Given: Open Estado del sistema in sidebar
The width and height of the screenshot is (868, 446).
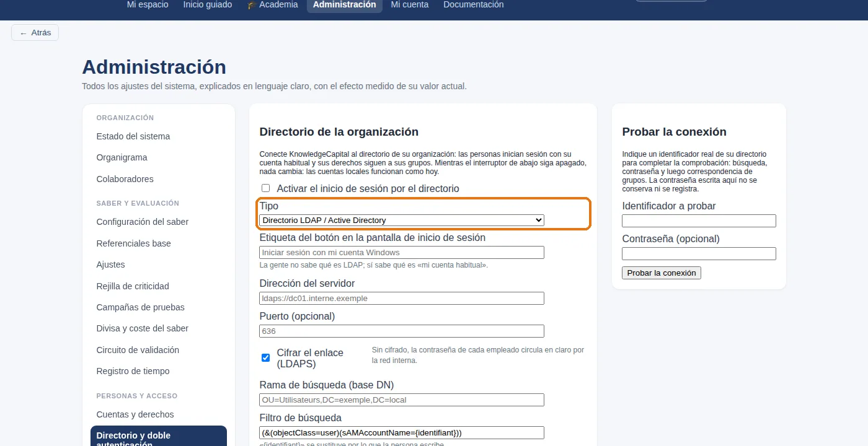Looking at the screenshot, I should click(159, 136).
